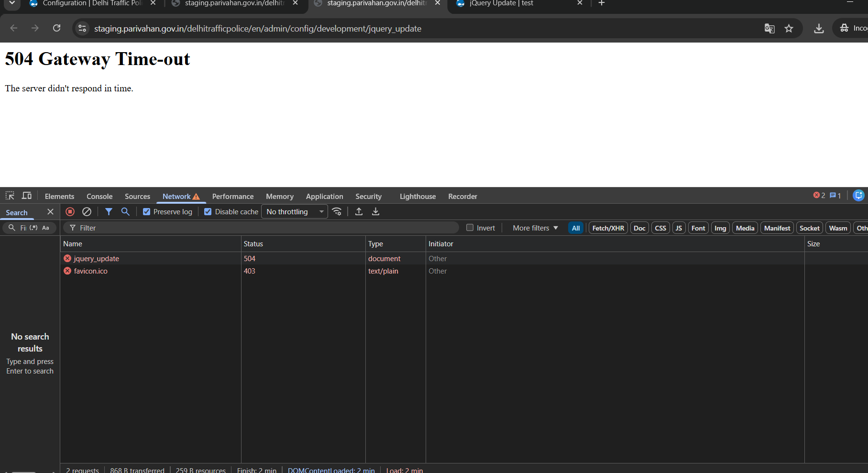Filter requests by Manifest type

point(777,228)
